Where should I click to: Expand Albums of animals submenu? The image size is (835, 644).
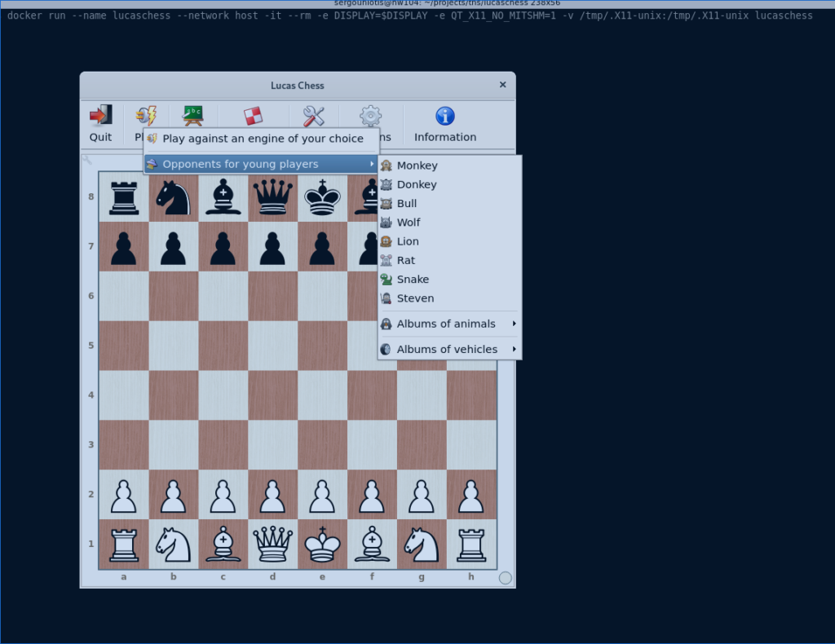click(x=449, y=324)
